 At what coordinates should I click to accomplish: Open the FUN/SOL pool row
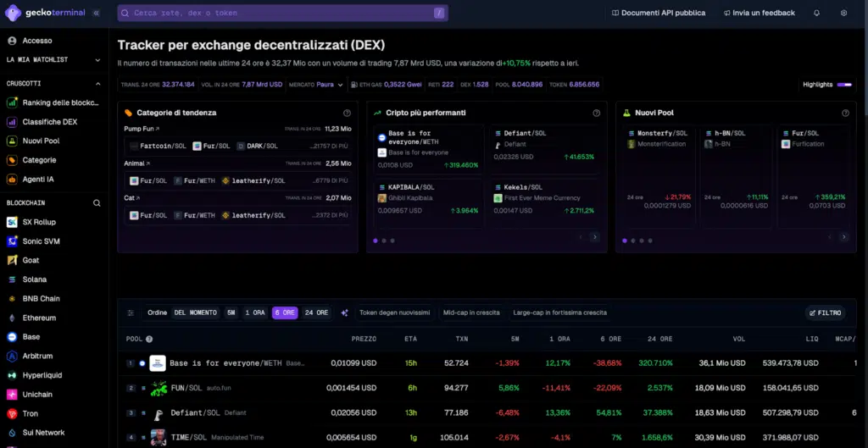(487, 388)
